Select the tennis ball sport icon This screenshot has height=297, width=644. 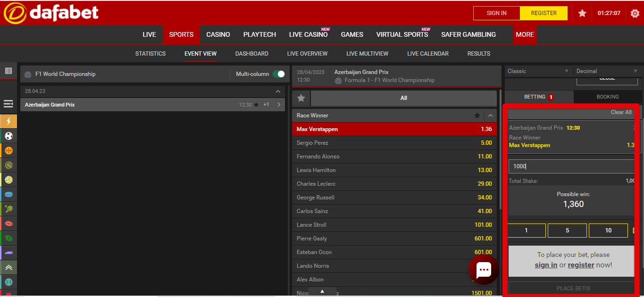(8, 165)
